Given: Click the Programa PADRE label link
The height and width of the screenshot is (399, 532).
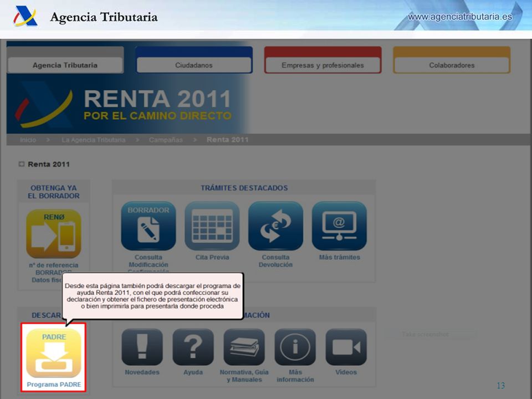Looking at the screenshot, I should point(54,385).
